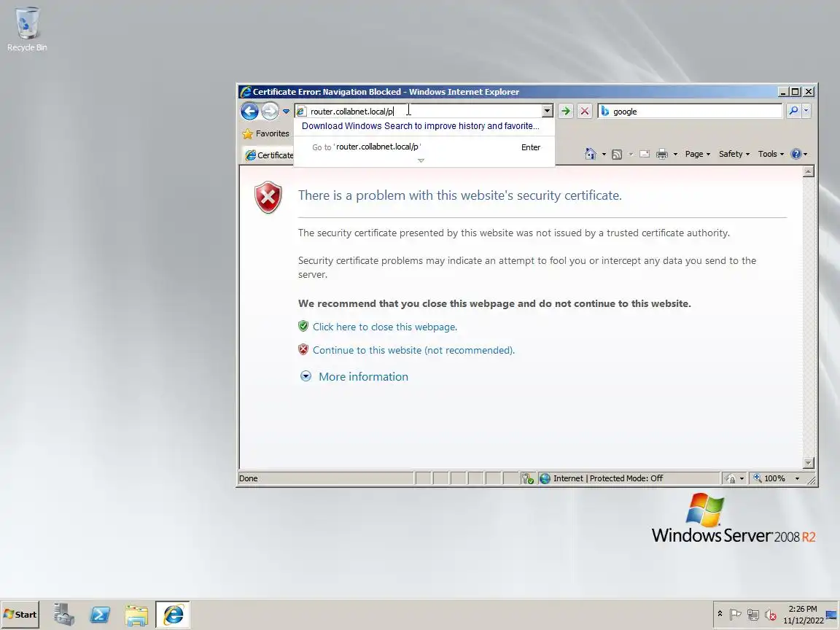This screenshot has width=840, height=630.
Task: Click here to close this webpage link
Action: coord(385,327)
